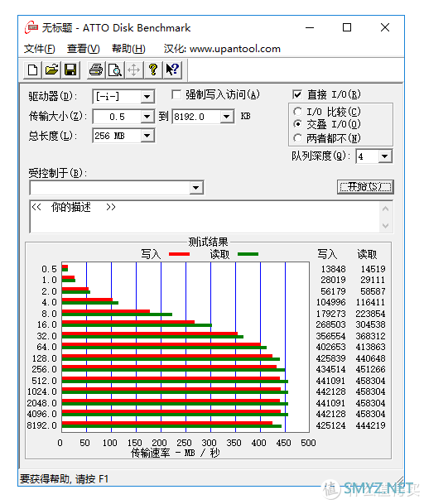Click the Save floppy disk icon
This screenshot has width=424, height=504.
[x=70, y=70]
